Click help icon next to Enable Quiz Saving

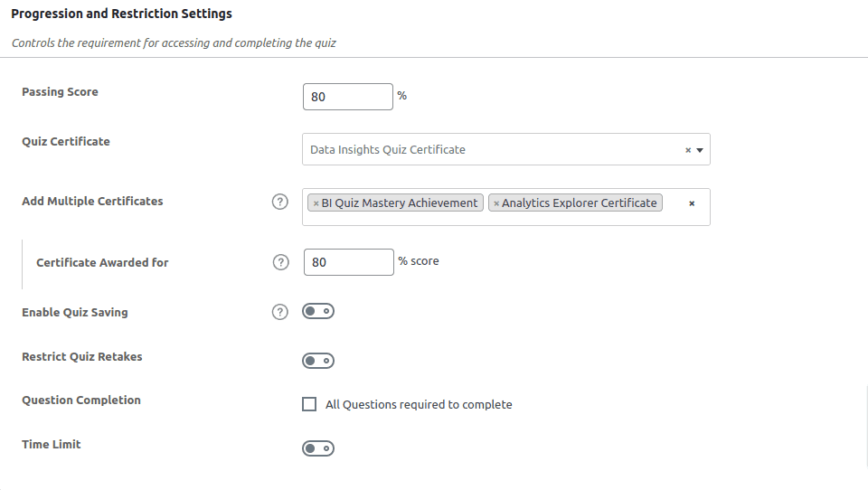pyautogui.click(x=280, y=312)
